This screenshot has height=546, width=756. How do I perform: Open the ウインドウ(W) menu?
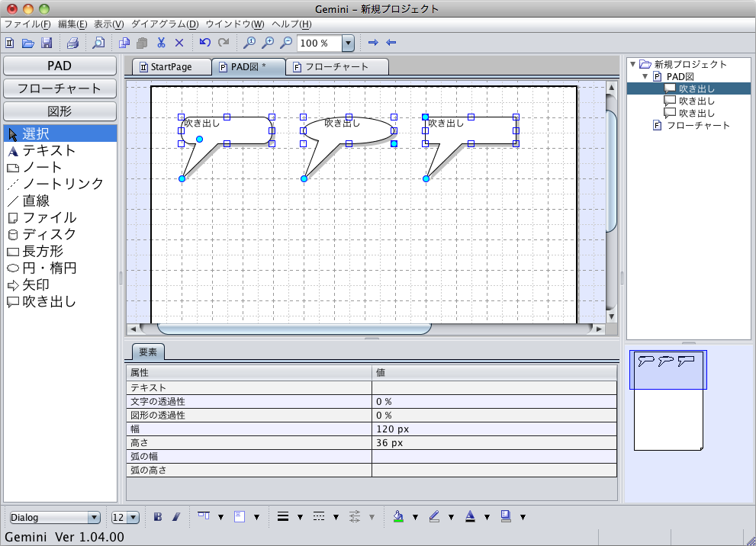pos(235,24)
